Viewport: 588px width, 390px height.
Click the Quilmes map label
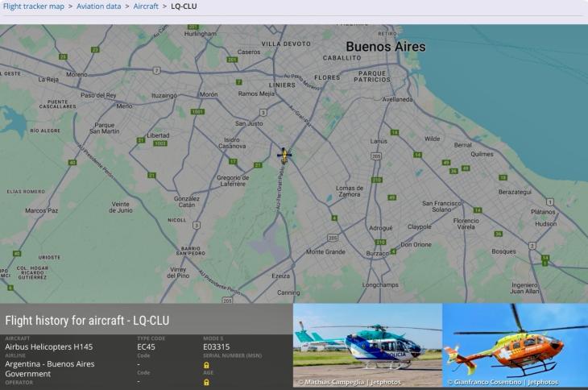(x=482, y=154)
